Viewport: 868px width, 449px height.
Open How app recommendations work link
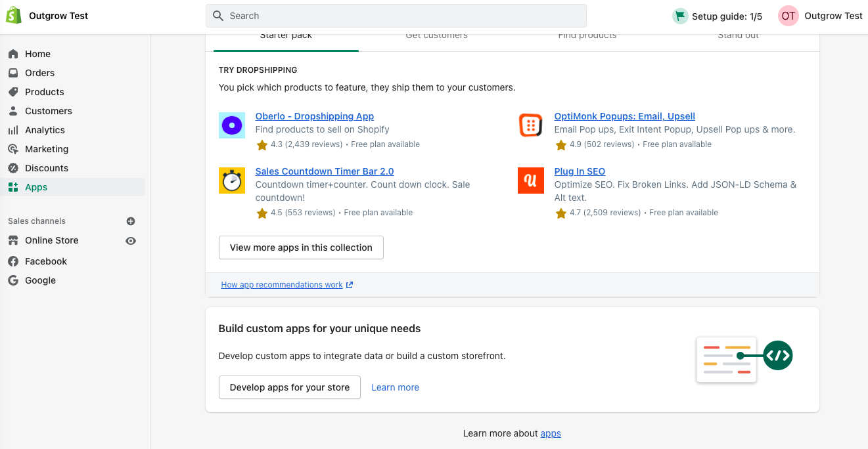[x=282, y=285]
